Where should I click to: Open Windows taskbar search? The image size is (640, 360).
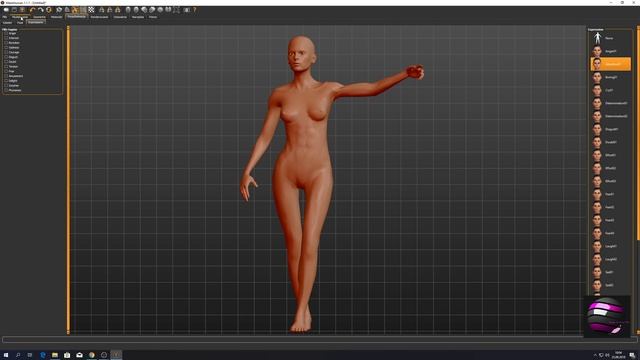click(18, 355)
